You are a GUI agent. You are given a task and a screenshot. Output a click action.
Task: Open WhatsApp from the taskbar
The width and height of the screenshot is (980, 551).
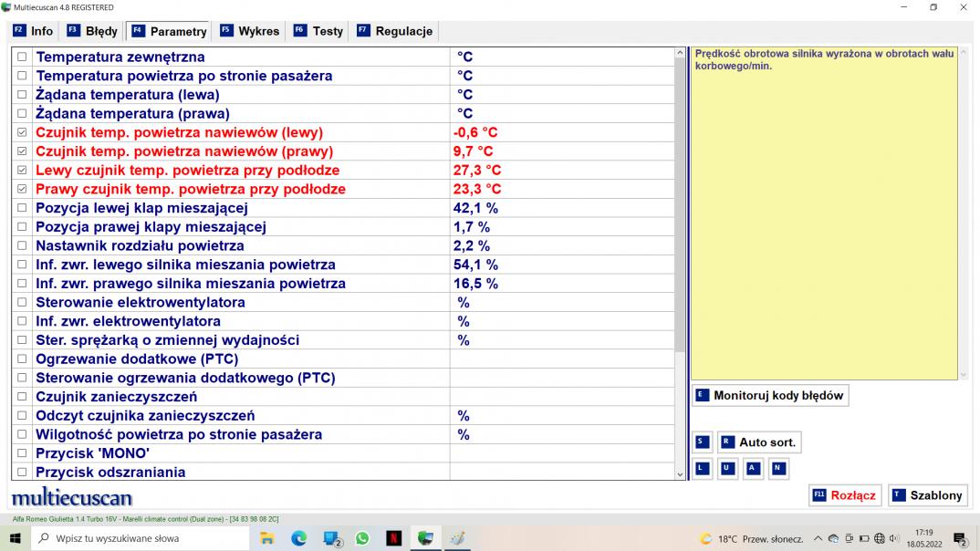[x=362, y=538]
